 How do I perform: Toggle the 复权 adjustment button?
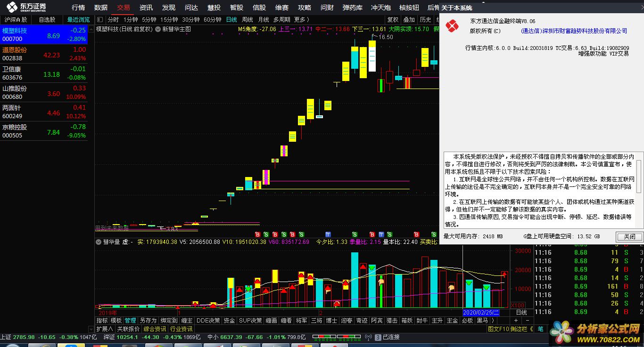[x=393, y=20]
